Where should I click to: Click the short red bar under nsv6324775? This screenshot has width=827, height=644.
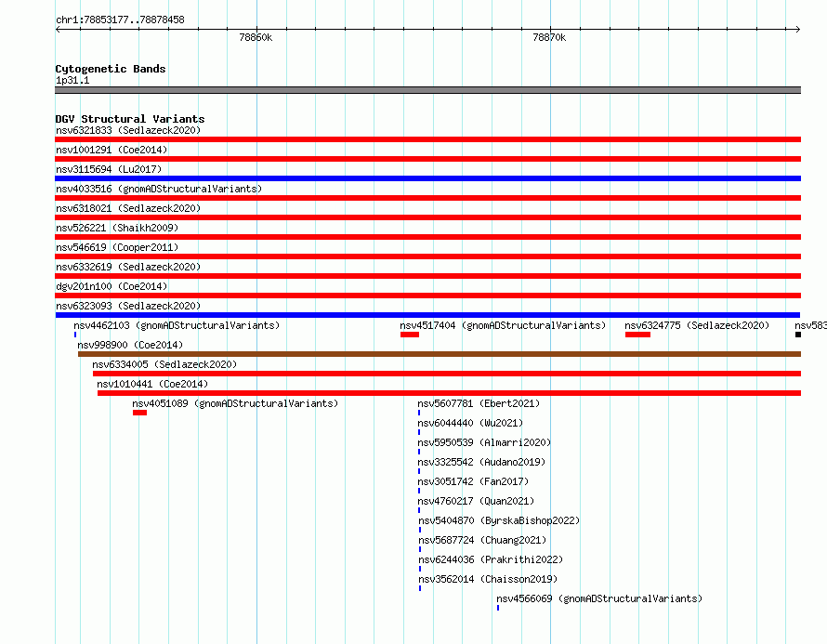[x=637, y=335]
